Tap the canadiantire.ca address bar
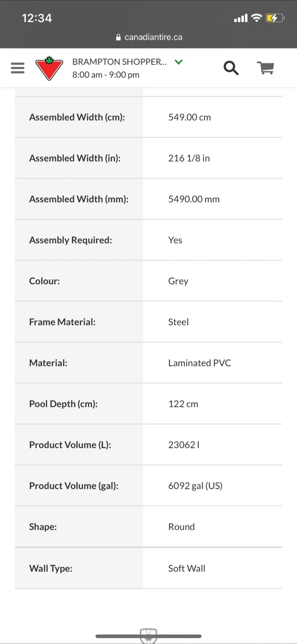The width and height of the screenshot is (297, 644). (x=149, y=38)
